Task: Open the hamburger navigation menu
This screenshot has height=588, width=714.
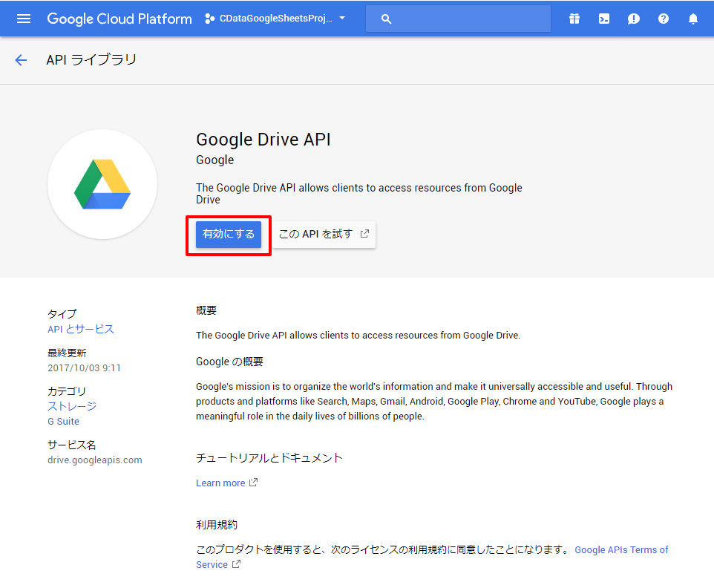Action: 24,19
